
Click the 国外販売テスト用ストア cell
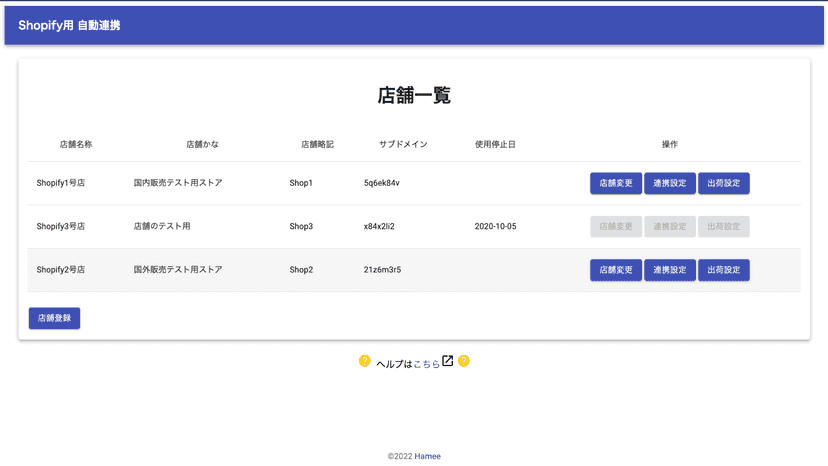[x=178, y=269]
